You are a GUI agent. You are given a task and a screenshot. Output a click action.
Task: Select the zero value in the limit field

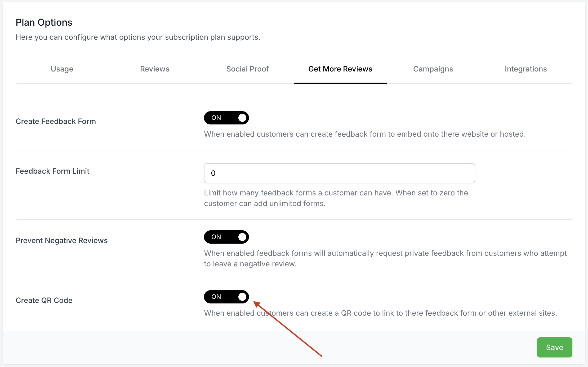pyautogui.click(x=213, y=173)
